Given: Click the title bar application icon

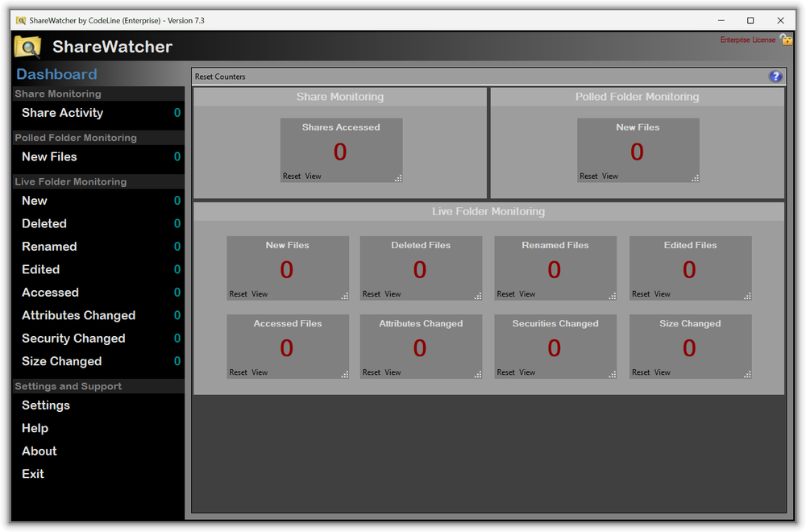Looking at the screenshot, I should pos(21,21).
